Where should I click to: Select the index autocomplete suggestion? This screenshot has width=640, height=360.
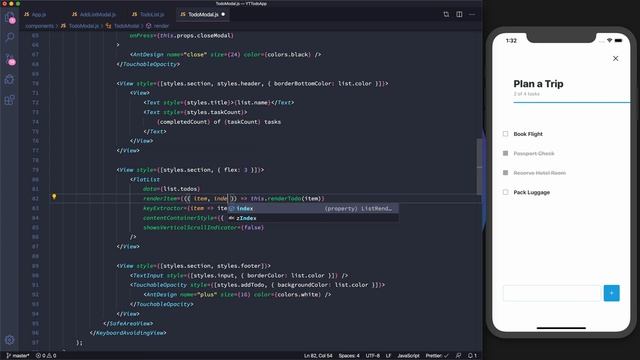(313, 209)
